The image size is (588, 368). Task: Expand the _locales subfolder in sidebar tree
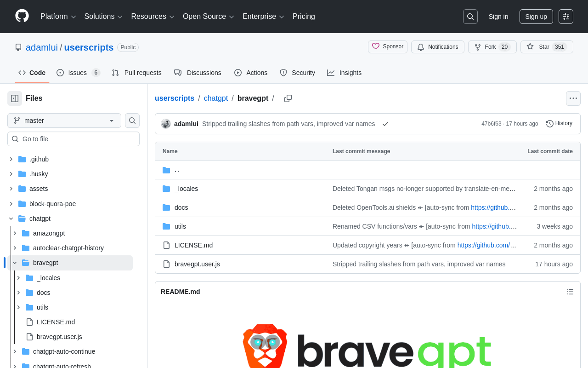coord(18,278)
